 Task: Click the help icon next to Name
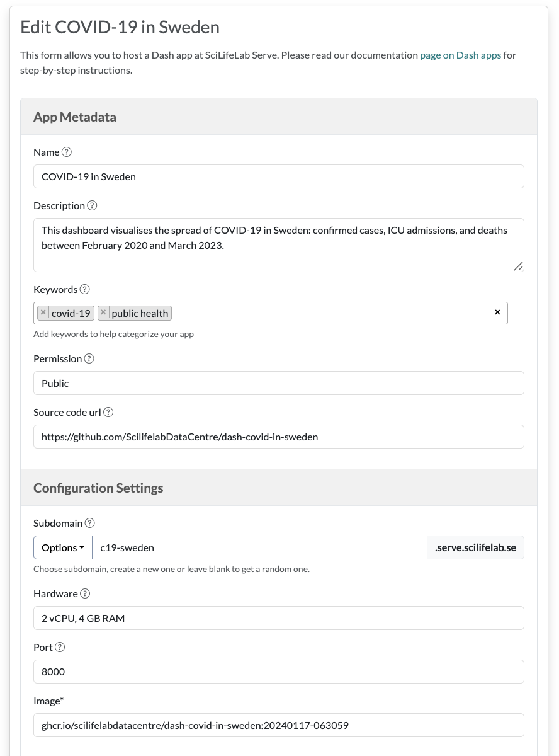[x=67, y=152]
